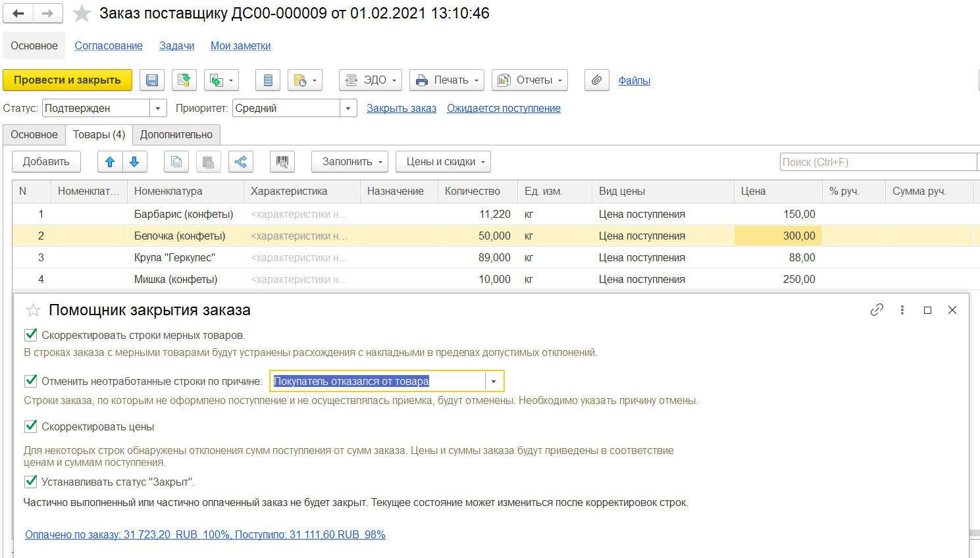The height and width of the screenshot is (558, 980).
Task: Select the Мишка (конфеты) row
Action: click(x=496, y=279)
